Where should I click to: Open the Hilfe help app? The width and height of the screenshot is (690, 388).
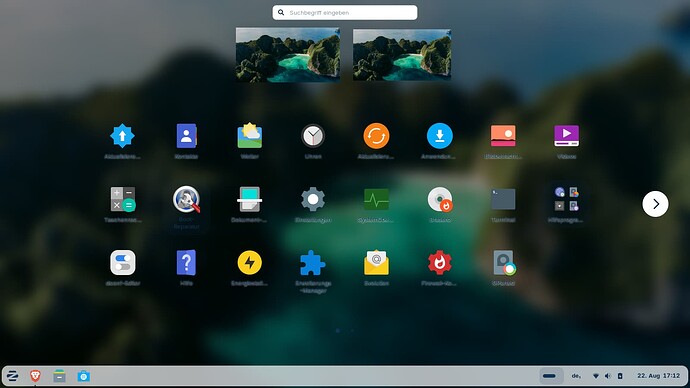[186, 263]
